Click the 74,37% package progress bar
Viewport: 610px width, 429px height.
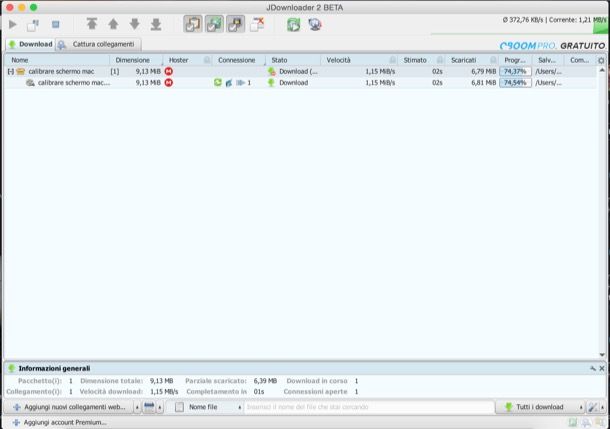tap(515, 72)
